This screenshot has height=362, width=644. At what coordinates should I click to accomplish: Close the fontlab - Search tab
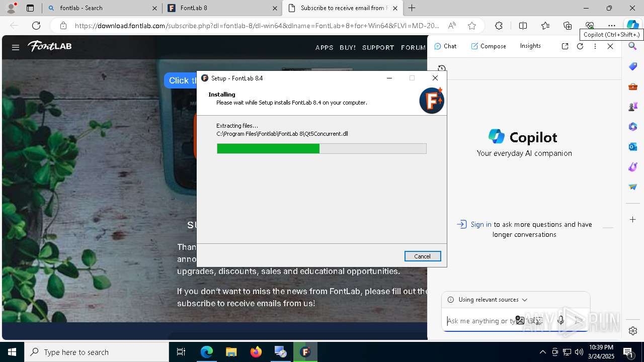click(x=154, y=8)
